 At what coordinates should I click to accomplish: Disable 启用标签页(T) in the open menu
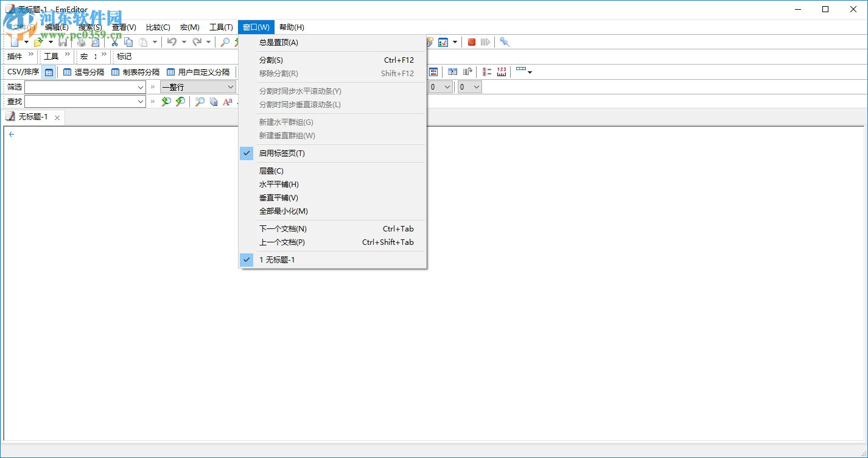coord(281,153)
